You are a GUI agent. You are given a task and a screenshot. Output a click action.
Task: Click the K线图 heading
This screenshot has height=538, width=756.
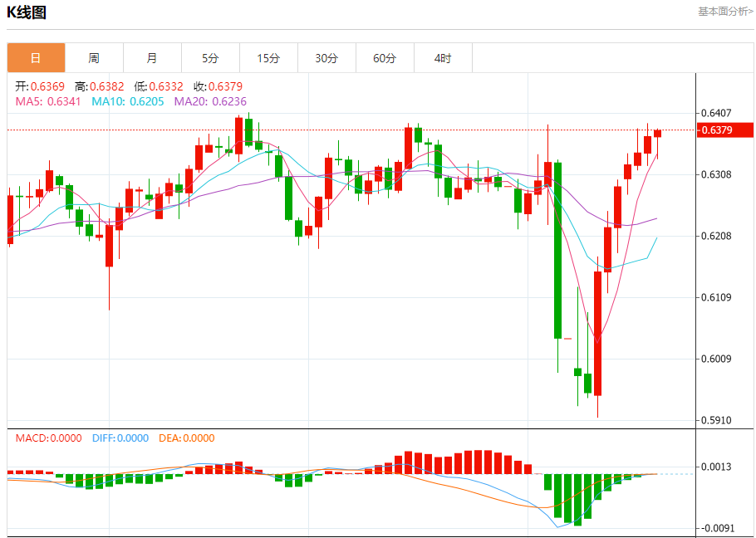pos(27,12)
